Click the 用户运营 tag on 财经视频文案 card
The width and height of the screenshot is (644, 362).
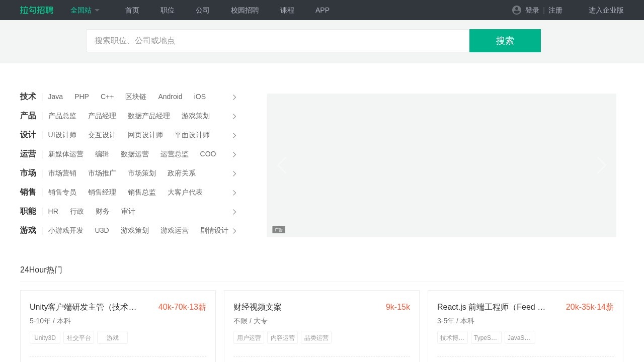point(249,337)
